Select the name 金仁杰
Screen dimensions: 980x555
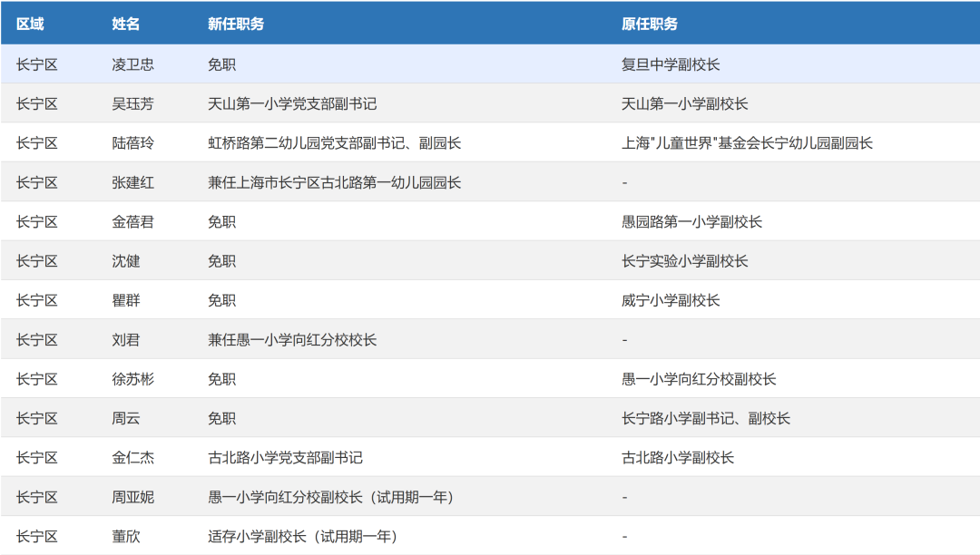point(132,458)
